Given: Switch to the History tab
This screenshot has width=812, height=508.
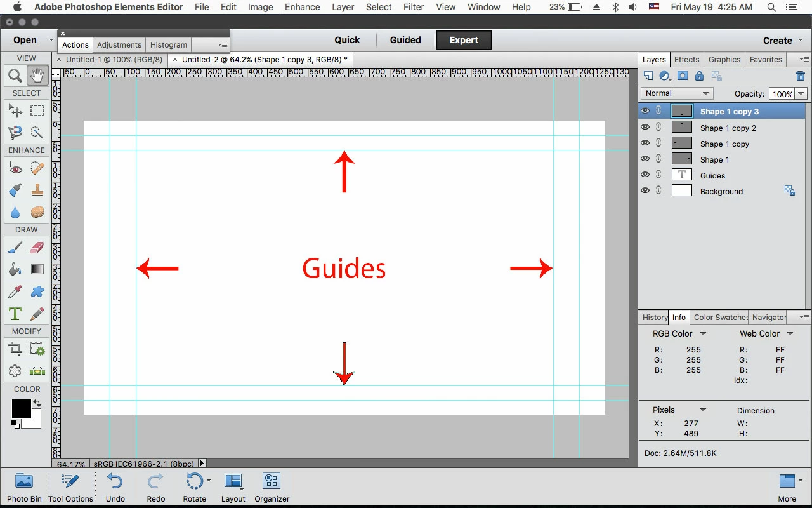Looking at the screenshot, I should pyautogui.click(x=655, y=317).
